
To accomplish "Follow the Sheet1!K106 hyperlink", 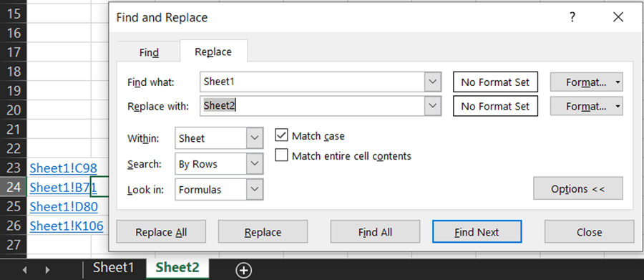I will (x=67, y=226).
